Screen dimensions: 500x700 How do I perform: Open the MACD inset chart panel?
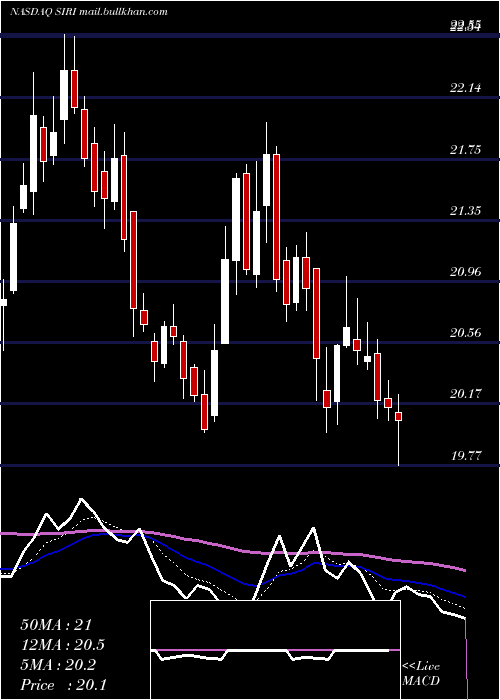[x=275, y=650]
